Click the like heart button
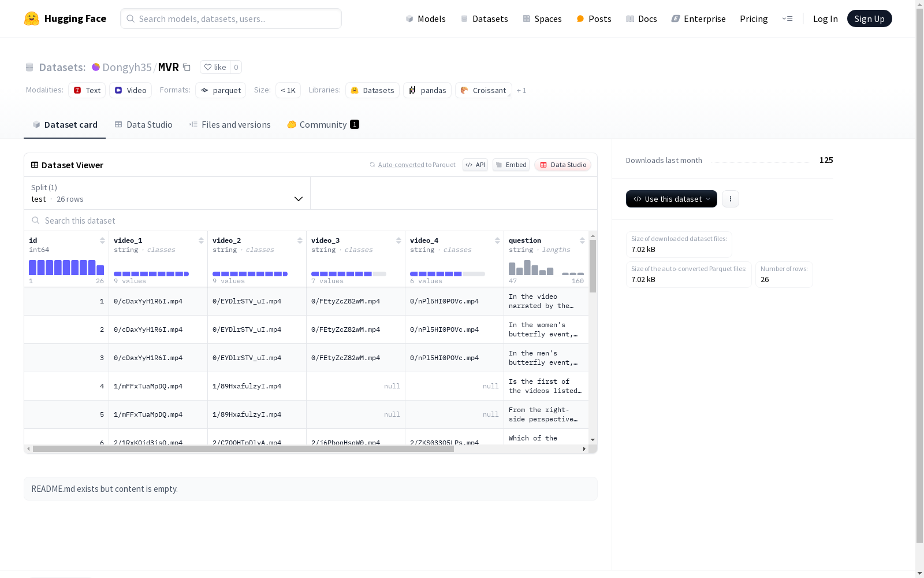 [215, 67]
